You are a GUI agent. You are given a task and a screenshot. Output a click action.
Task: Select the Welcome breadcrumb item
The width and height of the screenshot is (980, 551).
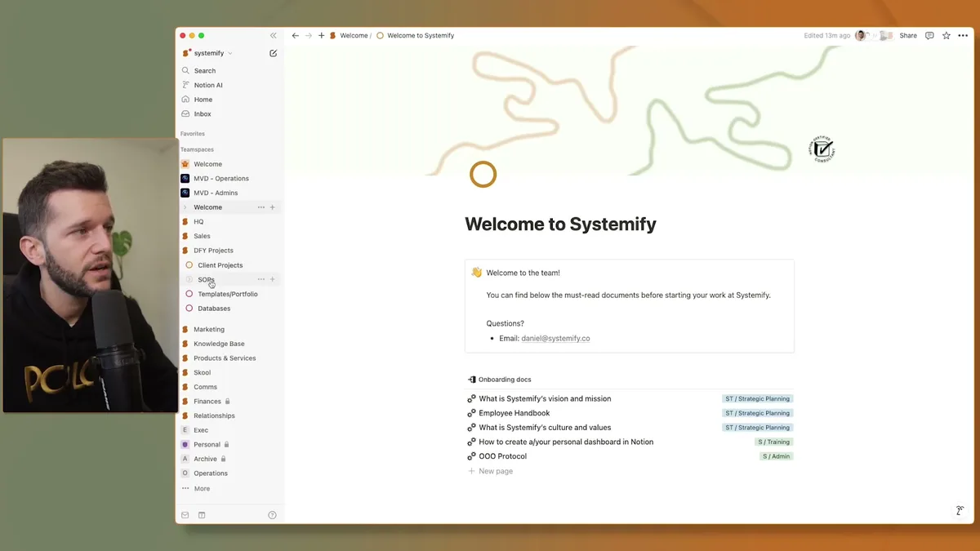(x=353, y=35)
